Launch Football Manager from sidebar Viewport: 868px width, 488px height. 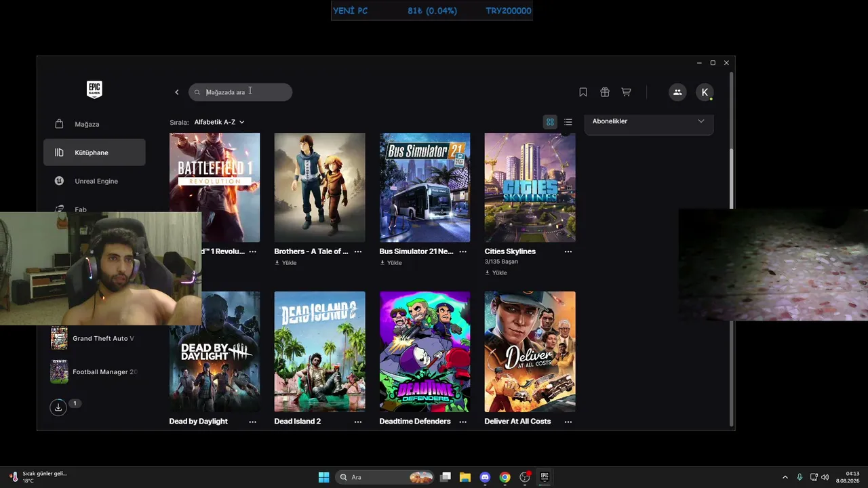[x=94, y=371]
